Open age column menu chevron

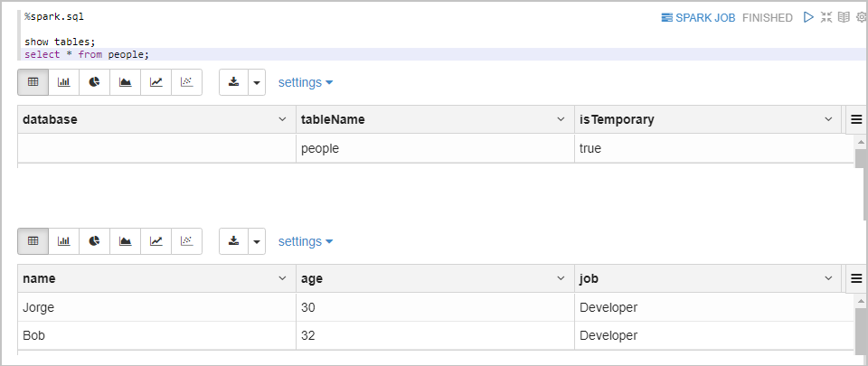(561, 278)
